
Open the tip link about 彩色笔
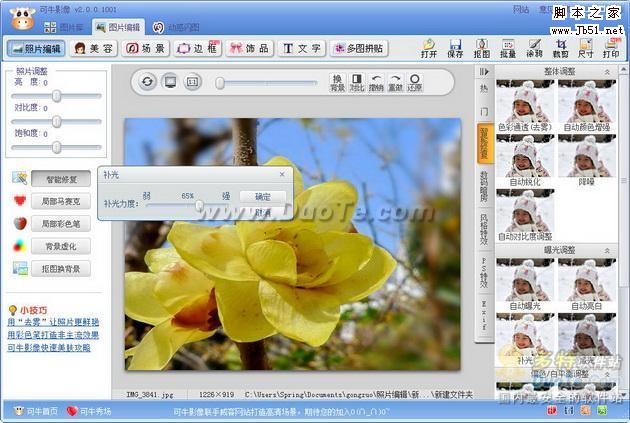point(53,335)
